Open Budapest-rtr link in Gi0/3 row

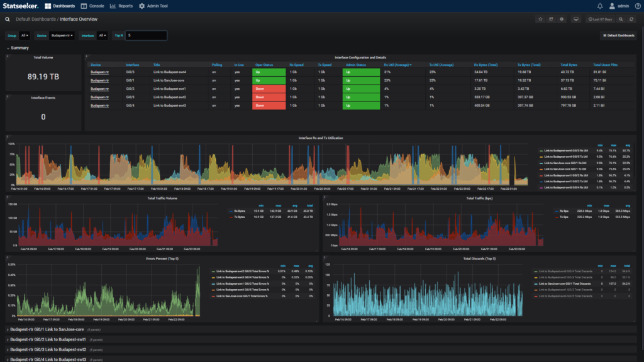coord(99,97)
